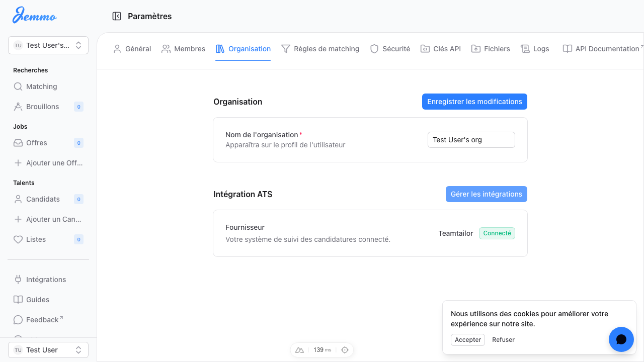Toggle the network mountains indicator in status bar

(x=300, y=350)
